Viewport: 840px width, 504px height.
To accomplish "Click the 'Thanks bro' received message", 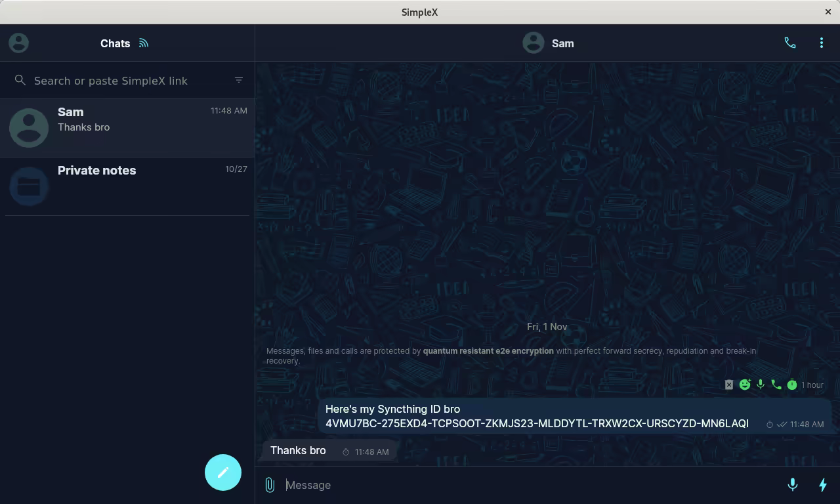I will (298, 451).
